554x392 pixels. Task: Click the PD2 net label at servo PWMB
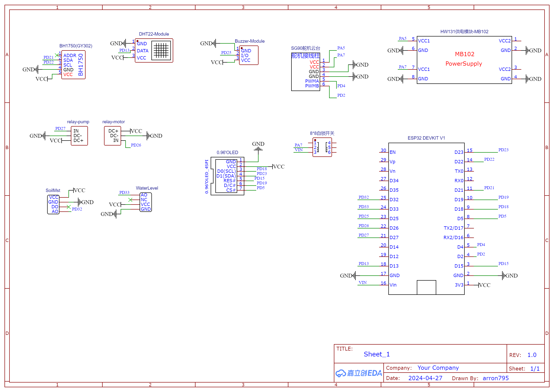pos(341,96)
